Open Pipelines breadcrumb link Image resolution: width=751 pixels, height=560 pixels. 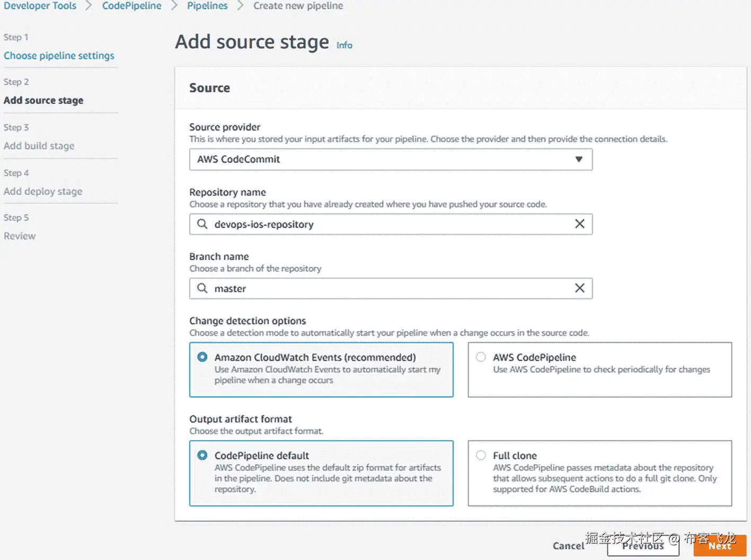tap(207, 6)
